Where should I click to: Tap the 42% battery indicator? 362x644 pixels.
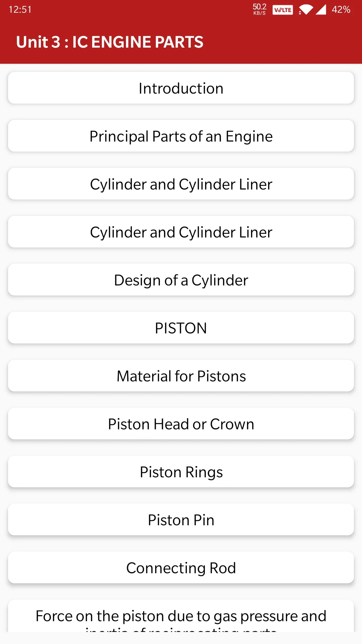click(341, 10)
